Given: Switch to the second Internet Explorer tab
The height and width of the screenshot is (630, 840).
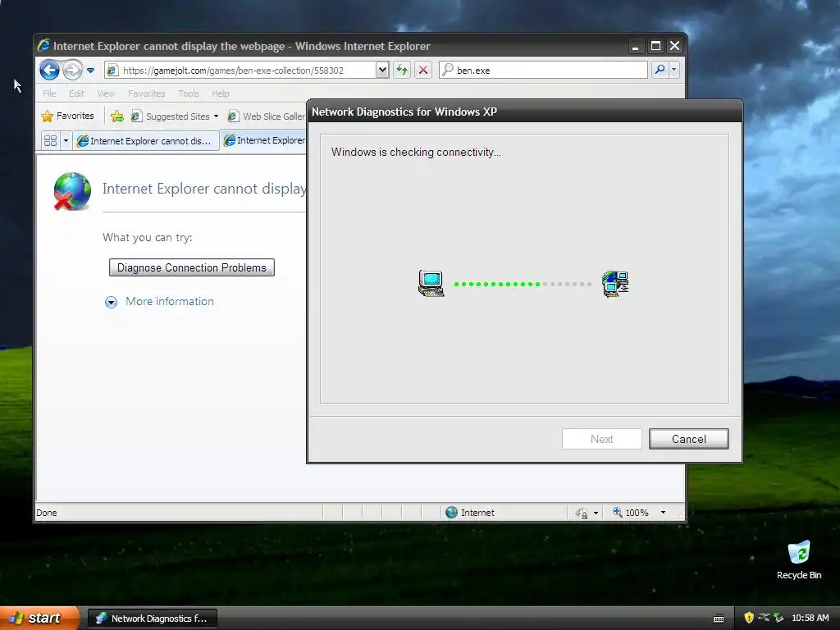Looking at the screenshot, I should point(264,140).
